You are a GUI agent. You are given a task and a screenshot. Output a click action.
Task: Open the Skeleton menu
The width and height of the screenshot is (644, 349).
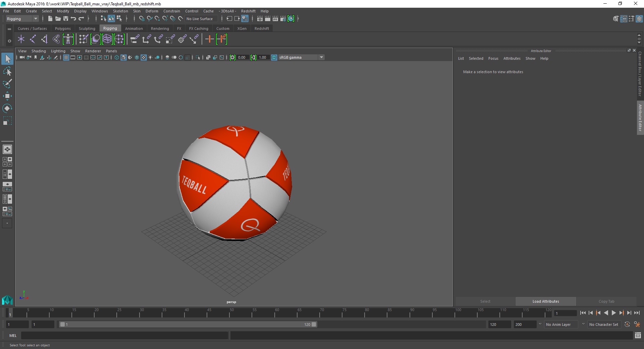(x=120, y=11)
